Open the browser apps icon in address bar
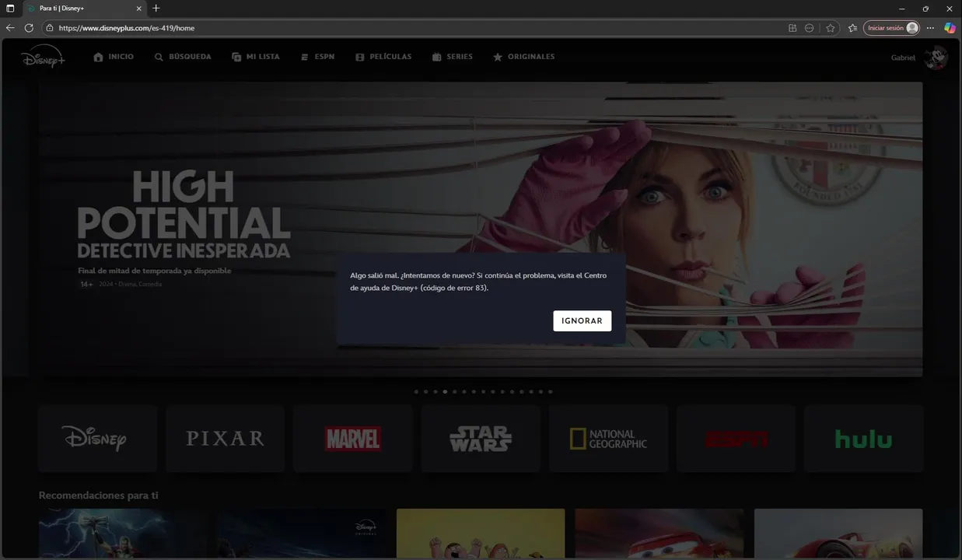 point(792,28)
